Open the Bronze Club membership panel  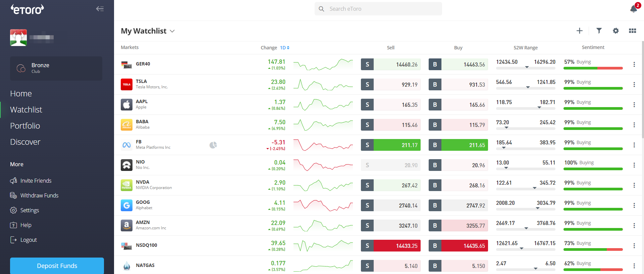(x=56, y=68)
